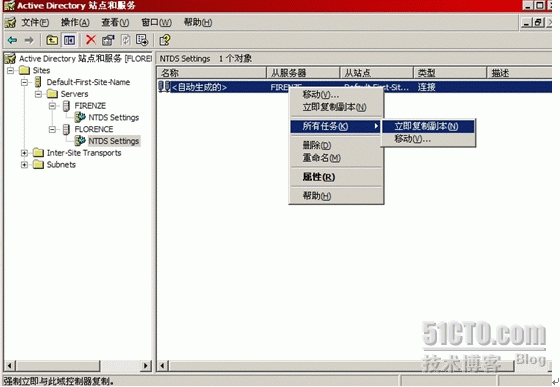
Task: Click the export list toolbar icon
Action: pyautogui.click(x=142, y=40)
